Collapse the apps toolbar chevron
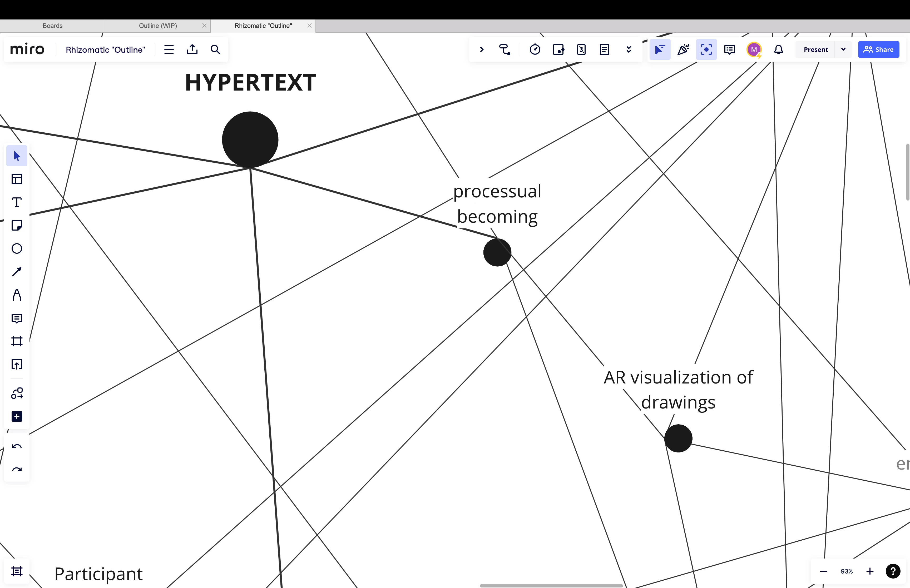 [482, 50]
